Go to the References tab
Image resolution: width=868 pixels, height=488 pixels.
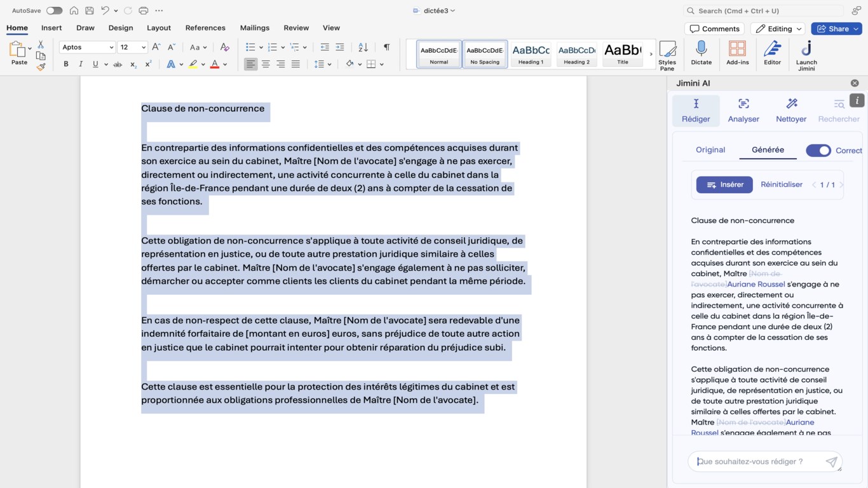click(x=205, y=28)
